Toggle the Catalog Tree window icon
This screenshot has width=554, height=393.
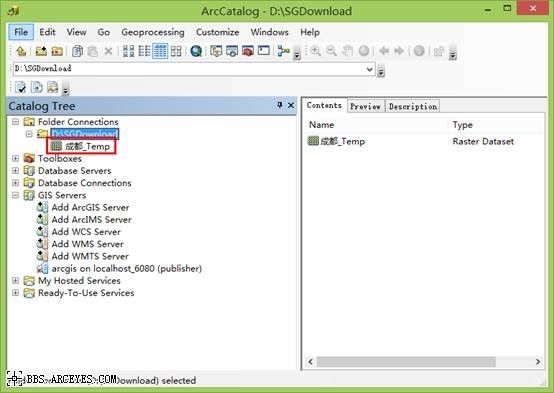coord(216,51)
